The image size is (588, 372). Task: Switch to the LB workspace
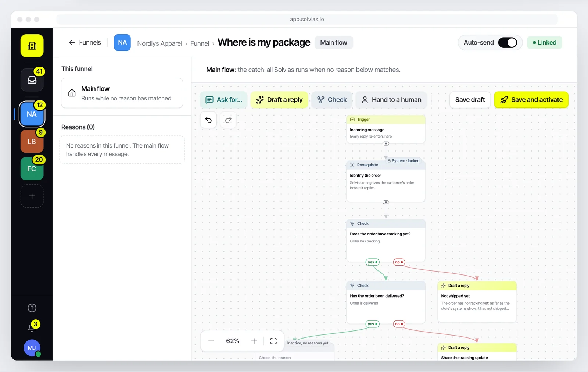click(x=32, y=141)
